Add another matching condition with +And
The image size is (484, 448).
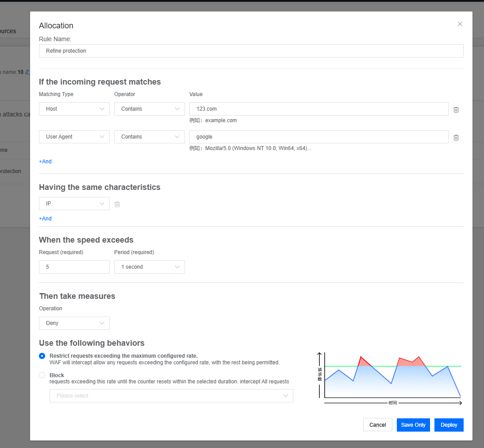tap(45, 162)
